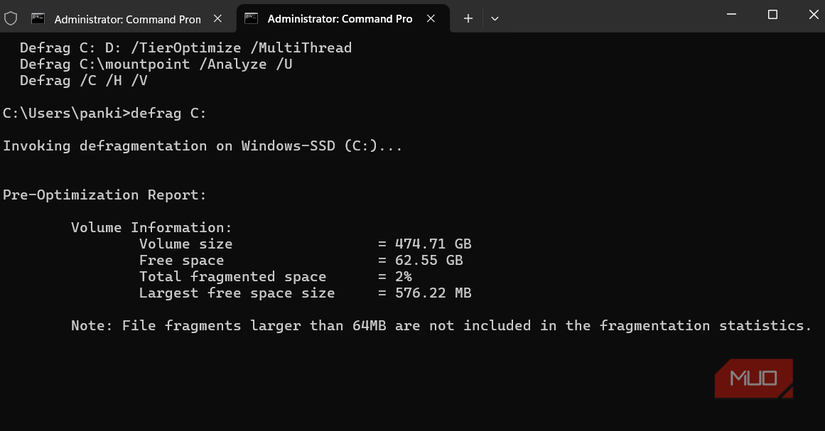Click the active tab's Command Prompt icon
The height and width of the screenshot is (431, 825).
point(251,18)
